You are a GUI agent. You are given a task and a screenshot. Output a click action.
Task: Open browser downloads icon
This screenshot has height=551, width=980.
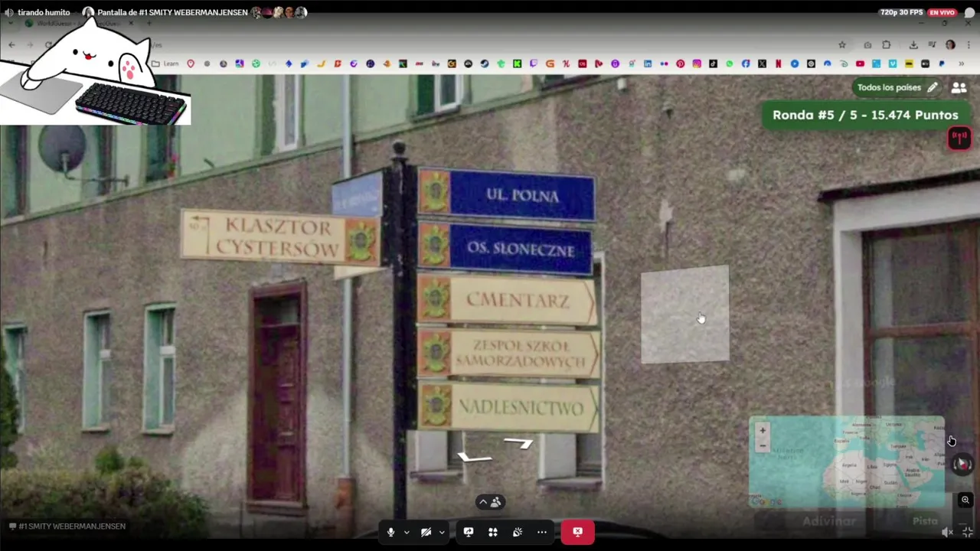coord(913,45)
